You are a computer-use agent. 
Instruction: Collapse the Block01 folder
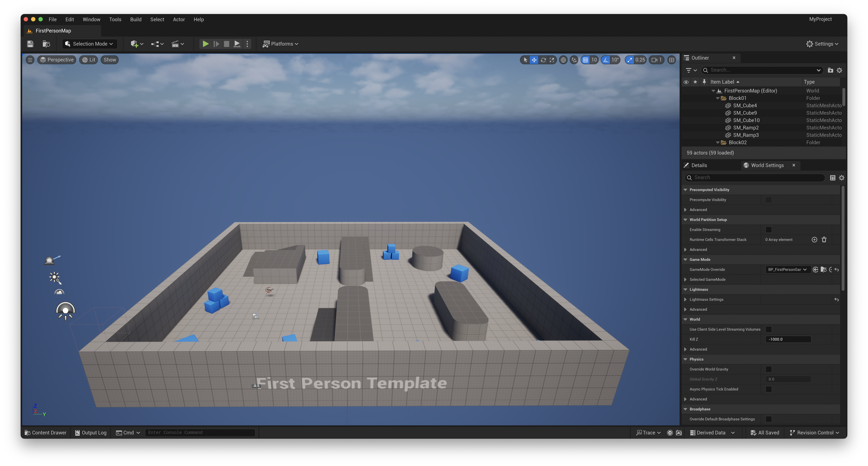click(718, 98)
